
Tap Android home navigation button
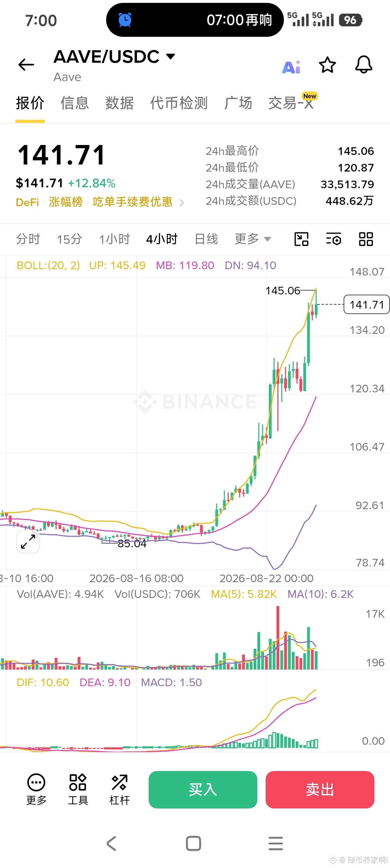coord(193,843)
